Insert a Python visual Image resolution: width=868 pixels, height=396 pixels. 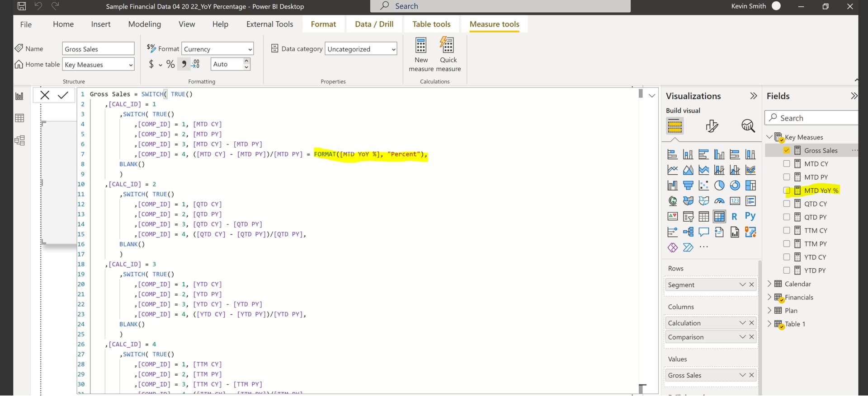(750, 216)
